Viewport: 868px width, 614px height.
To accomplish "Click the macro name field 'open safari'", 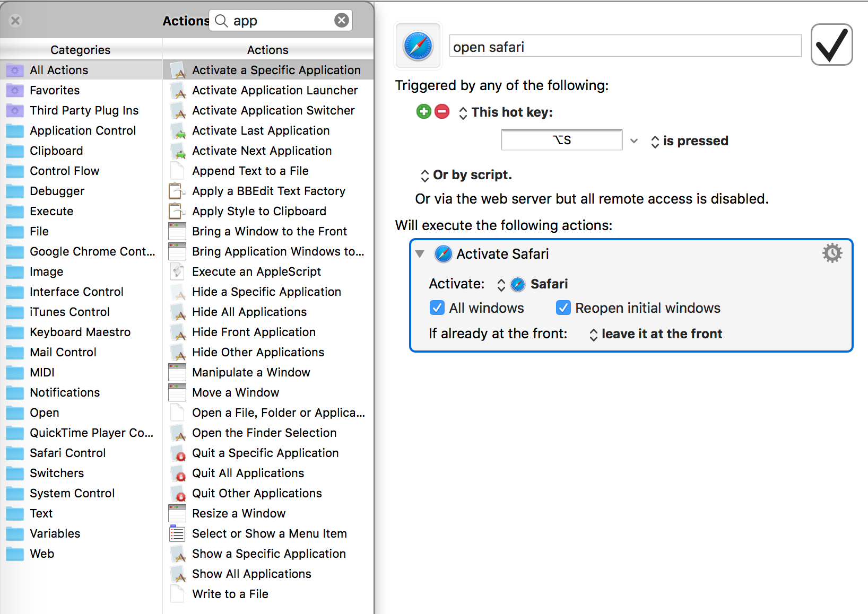I will 625,46.
